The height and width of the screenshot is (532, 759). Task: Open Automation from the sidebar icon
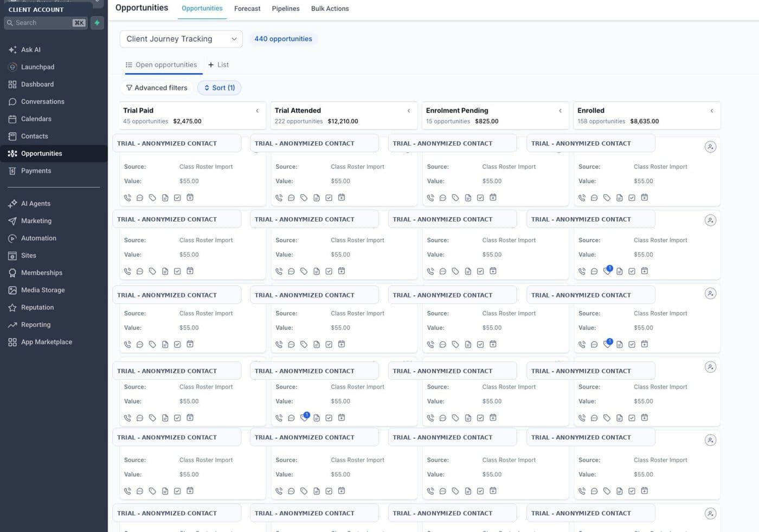pos(12,238)
